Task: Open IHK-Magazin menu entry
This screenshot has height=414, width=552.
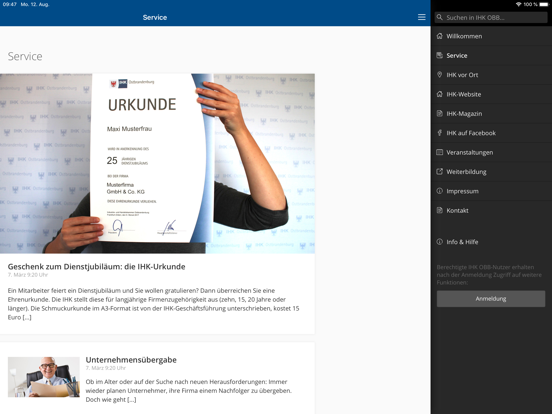Action: coord(491,113)
